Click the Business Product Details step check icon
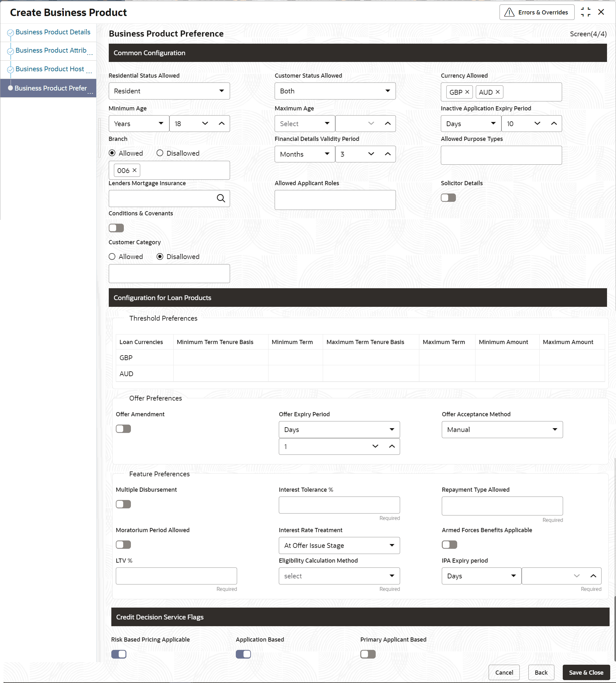The width and height of the screenshot is (616, 683). coord(11,32)
